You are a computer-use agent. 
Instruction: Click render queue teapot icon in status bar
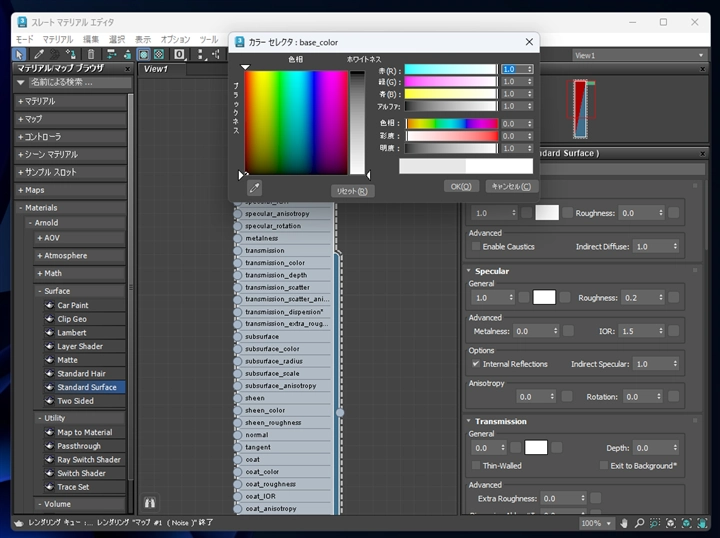click(x=19, y=523)
